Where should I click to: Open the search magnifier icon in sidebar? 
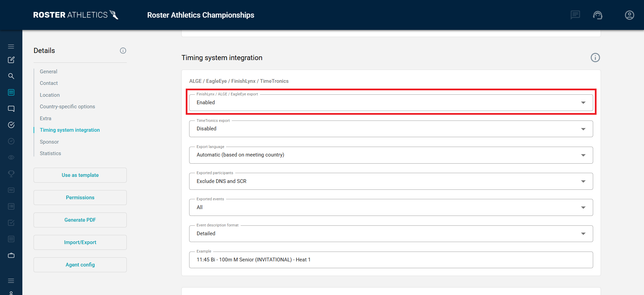[x=11, y=76]
